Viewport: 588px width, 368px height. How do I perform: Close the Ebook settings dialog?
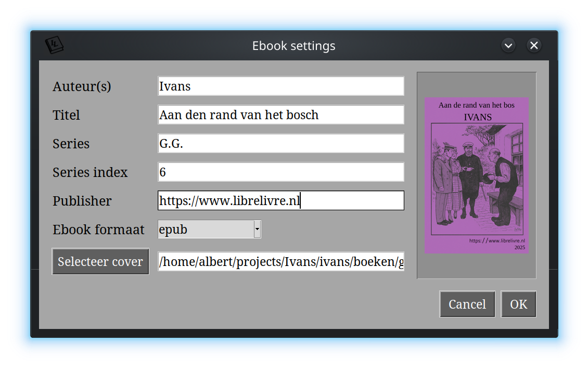(x=534, y=45)
